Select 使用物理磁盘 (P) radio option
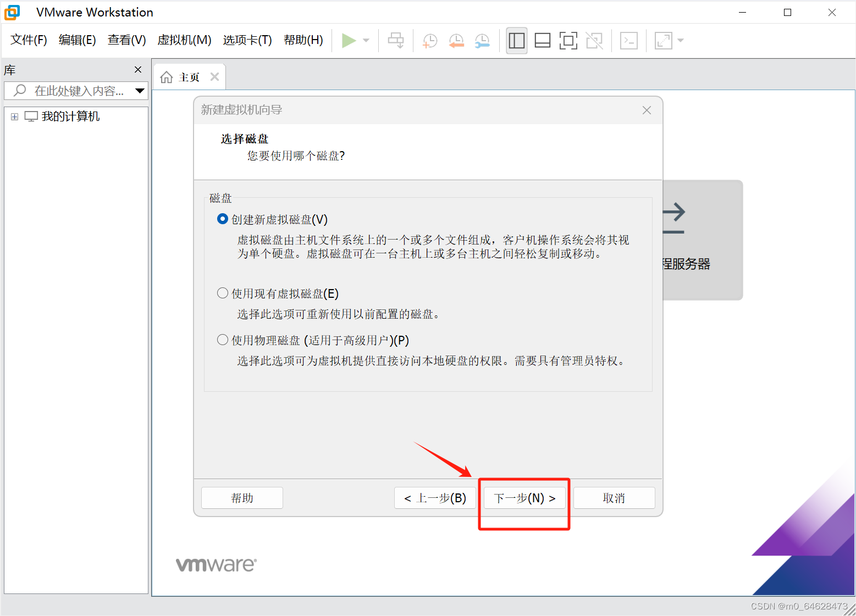Image resolution: width=856 pixels, height=616 pixels. (x=223, y=340)
